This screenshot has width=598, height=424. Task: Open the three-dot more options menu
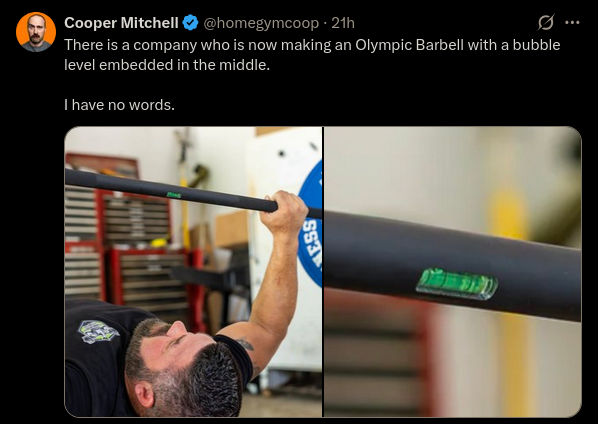pos(572,22)
